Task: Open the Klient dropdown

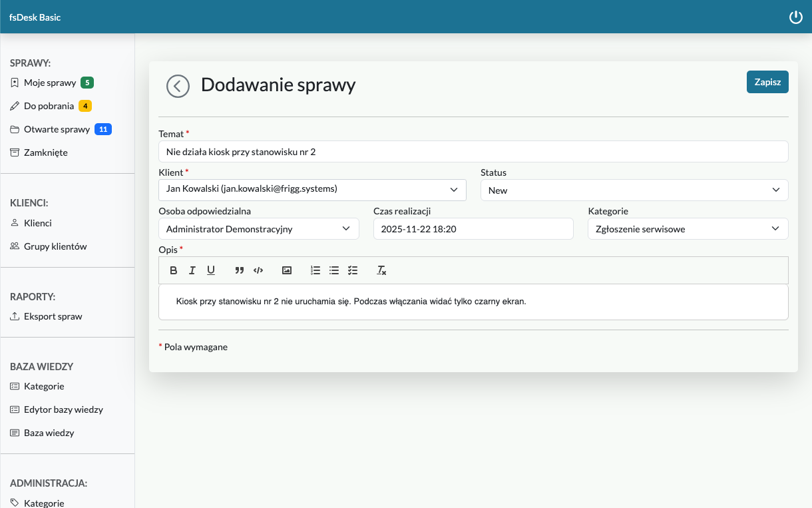Action: click(312, 190)
